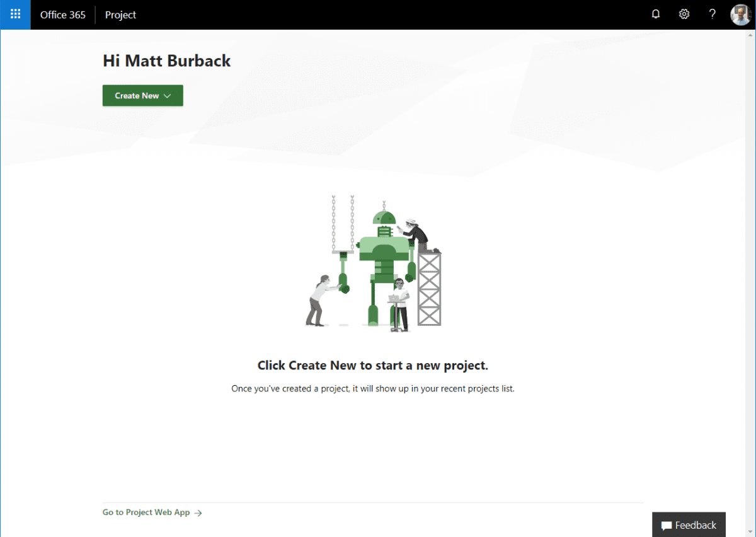Click the recent projects hint text
The height and width of the screenshot is (537, 756).
(x=373, y=388)
